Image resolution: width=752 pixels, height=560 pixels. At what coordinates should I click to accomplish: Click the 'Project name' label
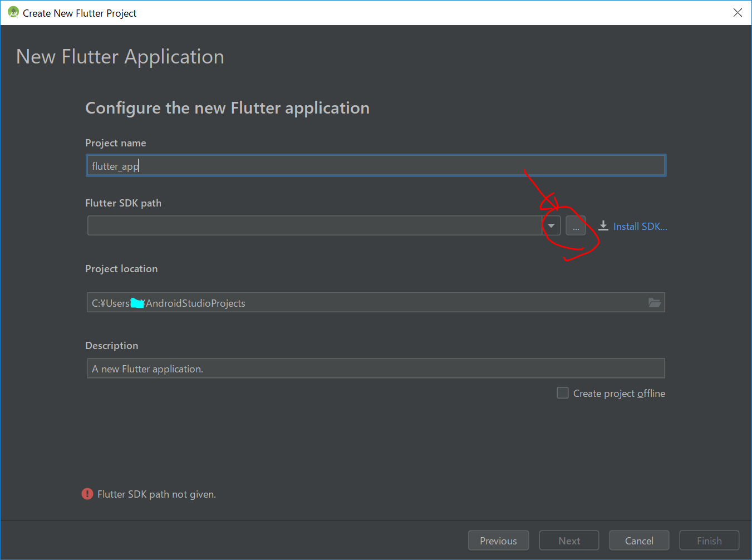(116, 143)
